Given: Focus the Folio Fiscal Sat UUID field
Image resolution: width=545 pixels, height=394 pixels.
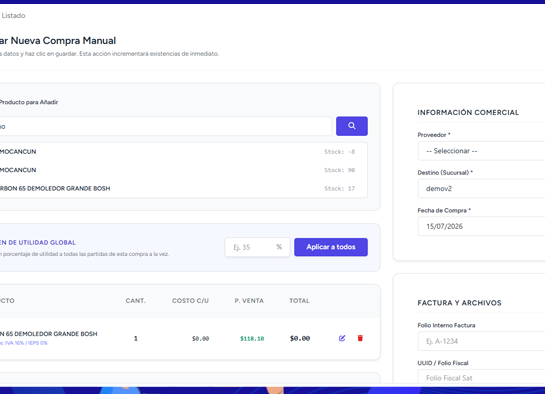Looking at the screenshot, I should 481,377.
